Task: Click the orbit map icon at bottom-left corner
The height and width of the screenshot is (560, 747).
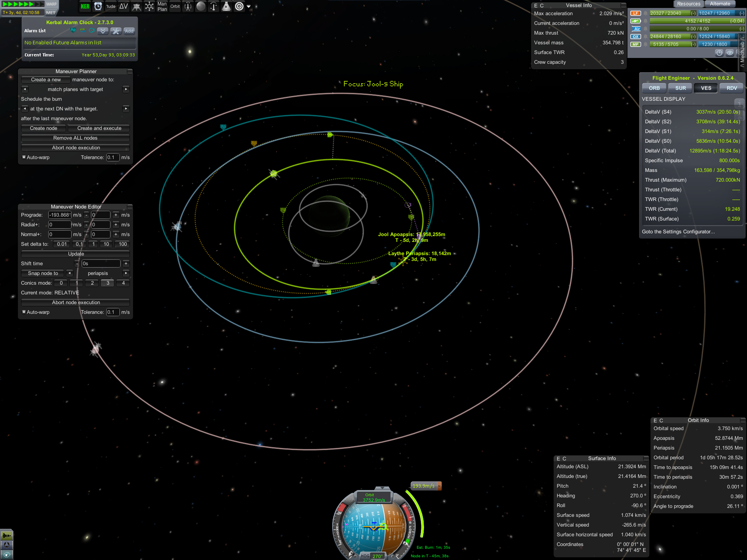Action: point(7,555)
